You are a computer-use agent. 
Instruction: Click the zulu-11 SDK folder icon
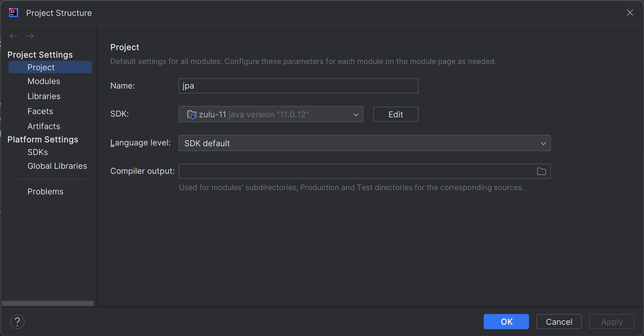click(192, 115)
